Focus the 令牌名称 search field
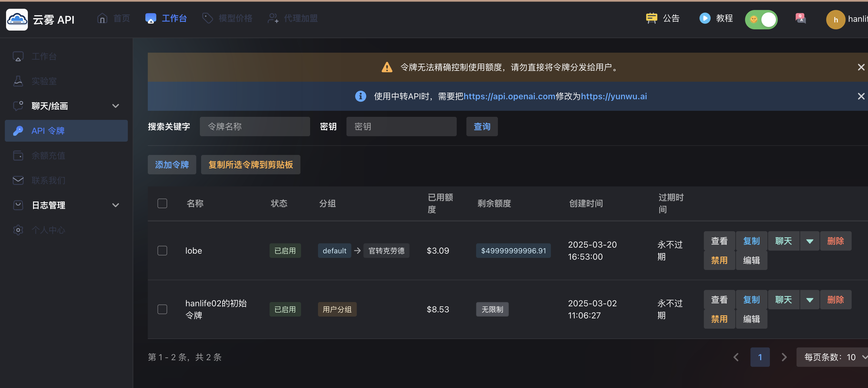Image resolution: width=868 pixels, height=388 pixels. [254, 127]
